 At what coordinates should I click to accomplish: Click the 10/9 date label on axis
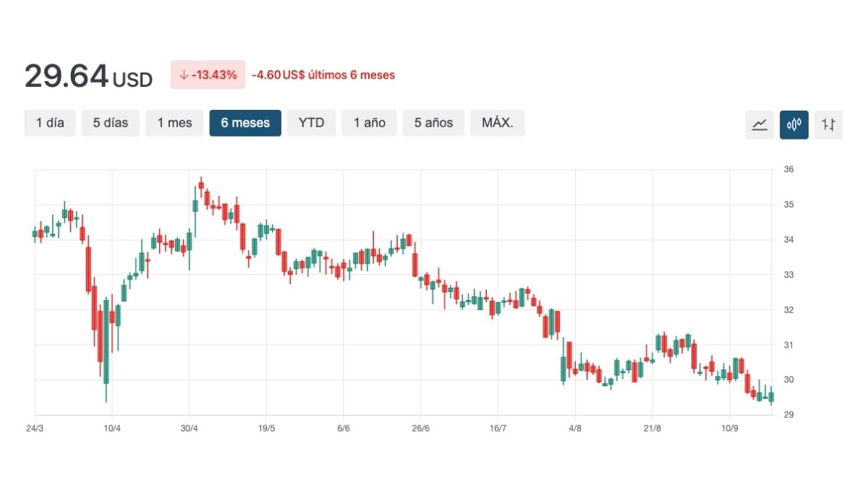click(x=730, y=428)
